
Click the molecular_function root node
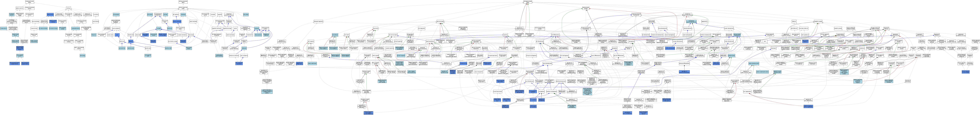pyautogui.click(x=30, y=2)
